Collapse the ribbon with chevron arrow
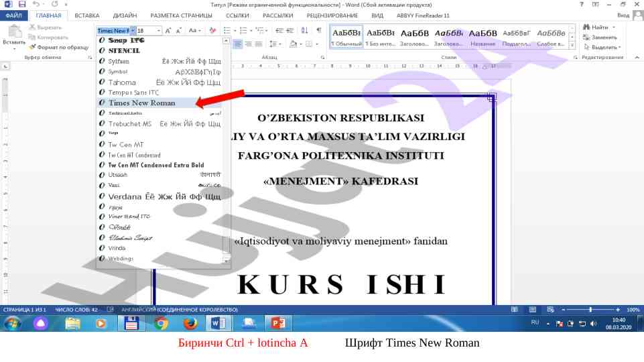 point(637,57)
